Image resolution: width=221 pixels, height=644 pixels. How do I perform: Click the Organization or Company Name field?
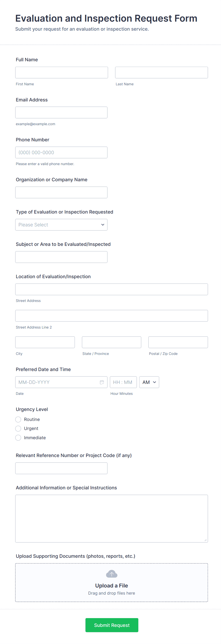coord(61,192)
